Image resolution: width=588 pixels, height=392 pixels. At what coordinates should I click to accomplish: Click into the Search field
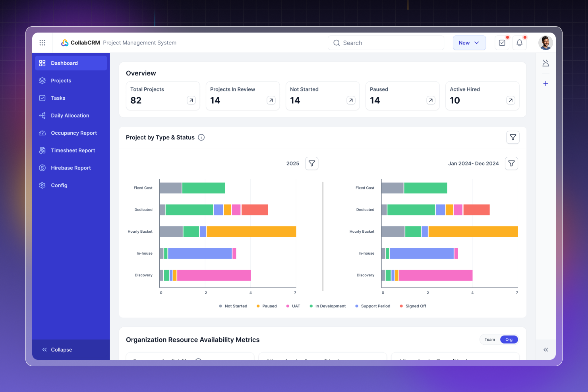point(385,43)
